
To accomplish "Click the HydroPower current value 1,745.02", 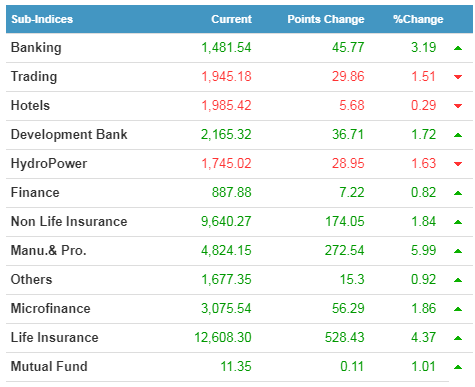I will tap(226, 163).
